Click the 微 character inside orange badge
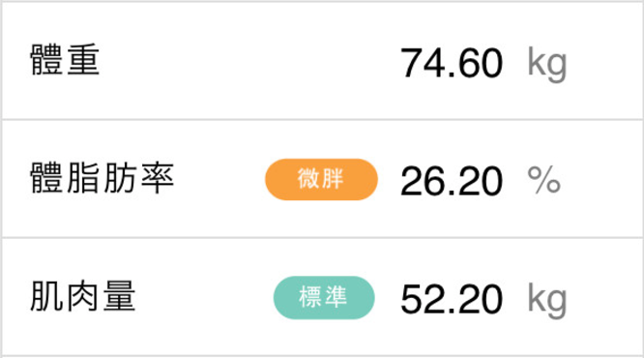Viewport: 644px width, 358px height. pos(308,179)
